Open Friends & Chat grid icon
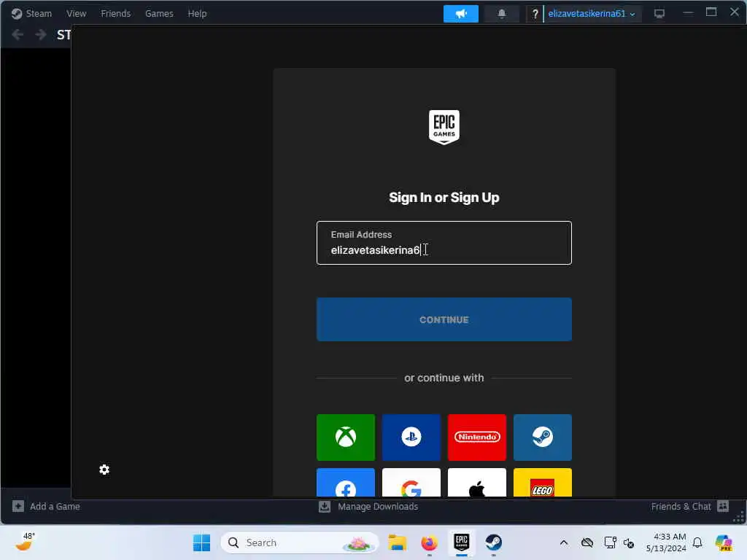 click(723, 506)
